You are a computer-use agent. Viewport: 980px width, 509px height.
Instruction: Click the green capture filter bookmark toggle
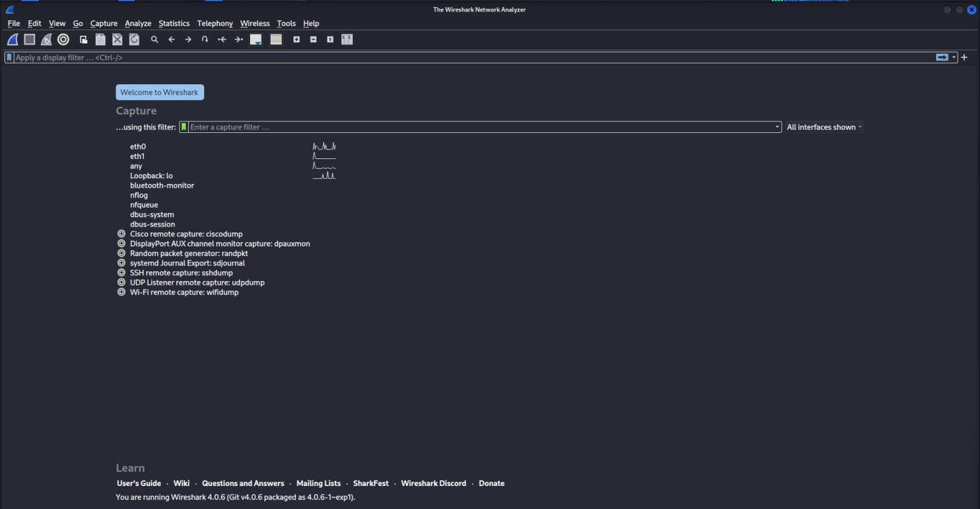pos(184,126)
